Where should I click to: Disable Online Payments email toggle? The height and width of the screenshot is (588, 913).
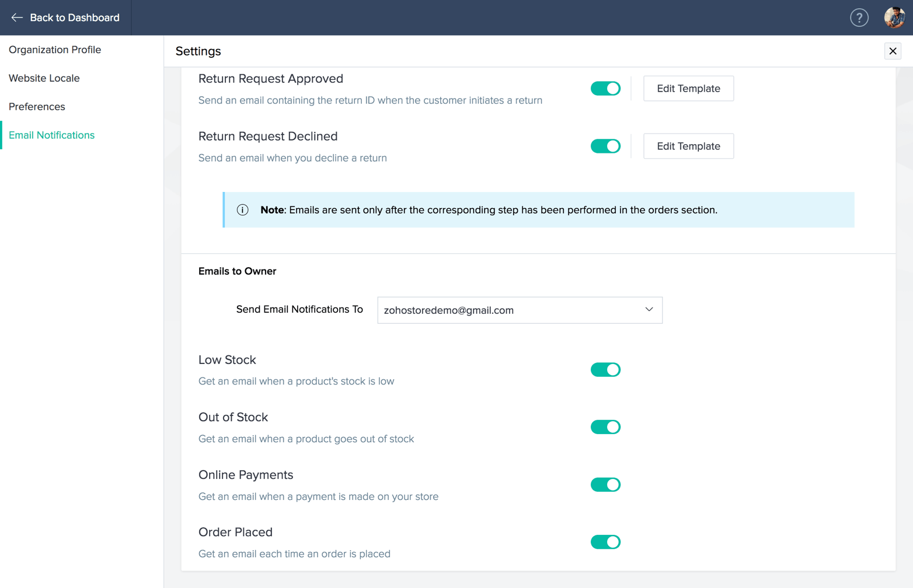coord(605,485)
